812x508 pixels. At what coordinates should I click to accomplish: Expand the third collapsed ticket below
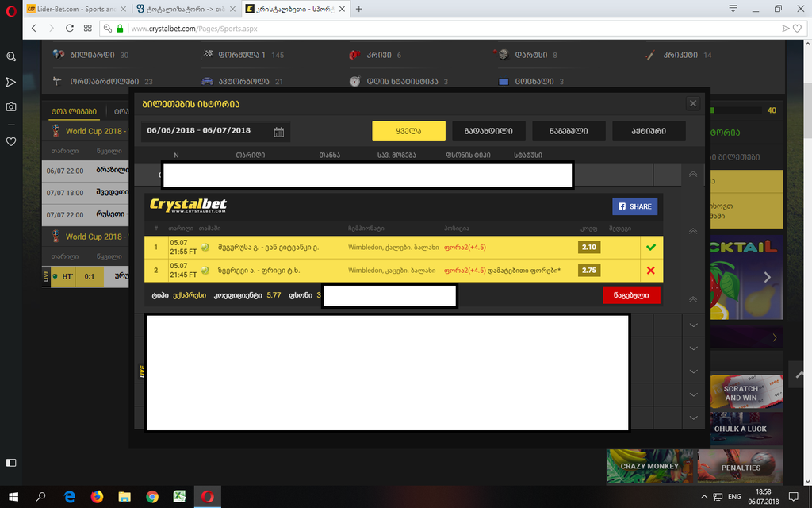click(x=693, y=371)
